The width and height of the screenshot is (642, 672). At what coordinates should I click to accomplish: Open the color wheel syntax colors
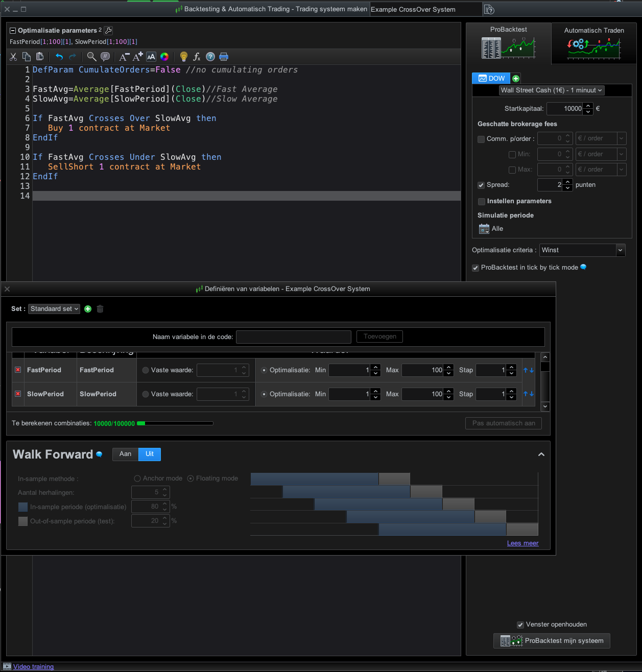tap(164, 57)
